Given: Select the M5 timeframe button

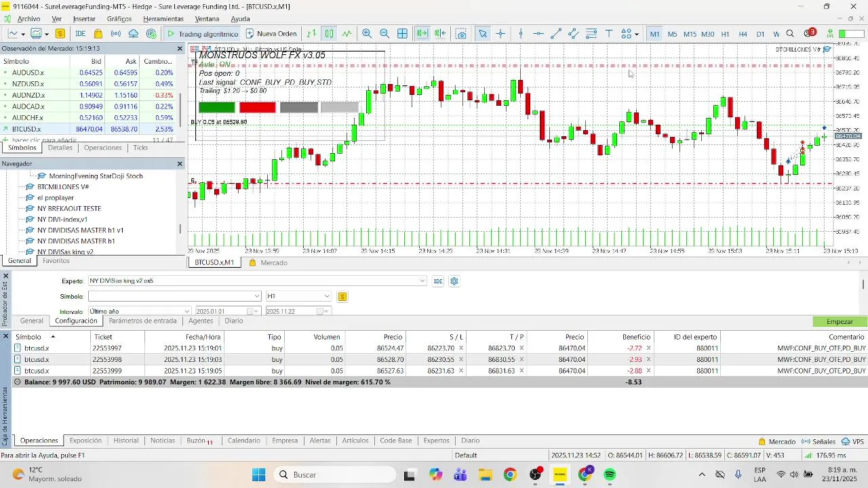Looking at the screenshot, I should 672,34.
